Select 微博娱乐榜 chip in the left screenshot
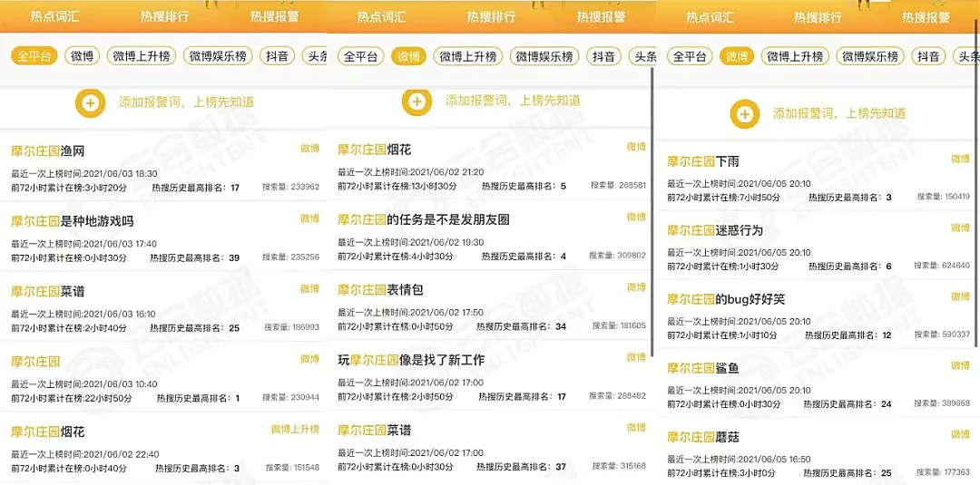Screen dimensions: 980x485 point(218,56)
